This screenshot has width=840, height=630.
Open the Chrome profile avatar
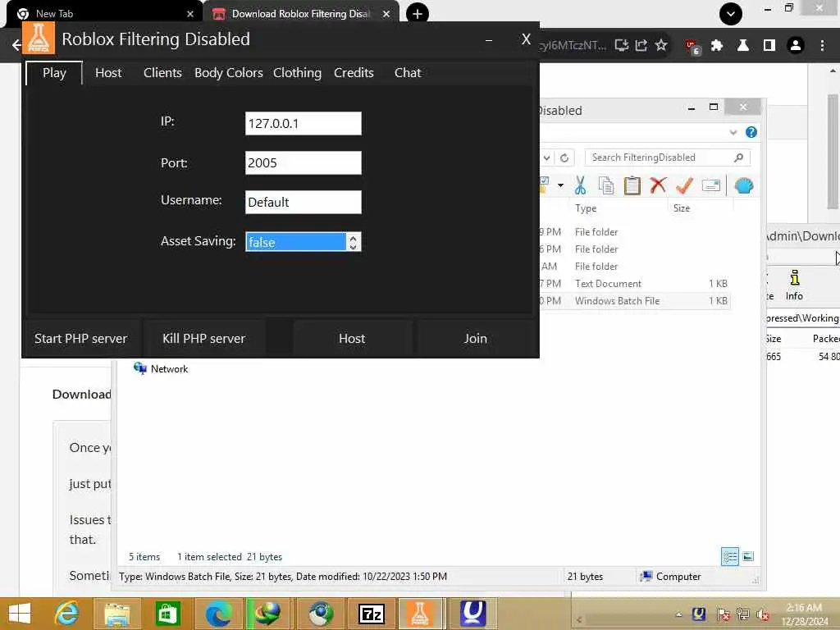click(x=796, y=46)
